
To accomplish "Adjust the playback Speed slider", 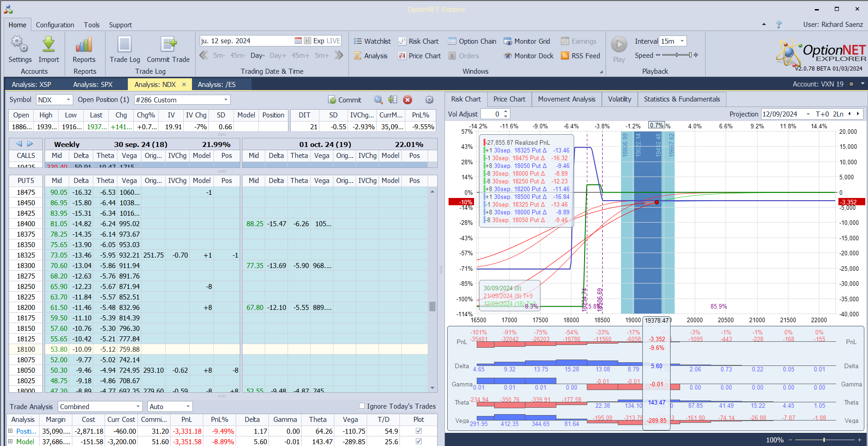I will point(677,55).
